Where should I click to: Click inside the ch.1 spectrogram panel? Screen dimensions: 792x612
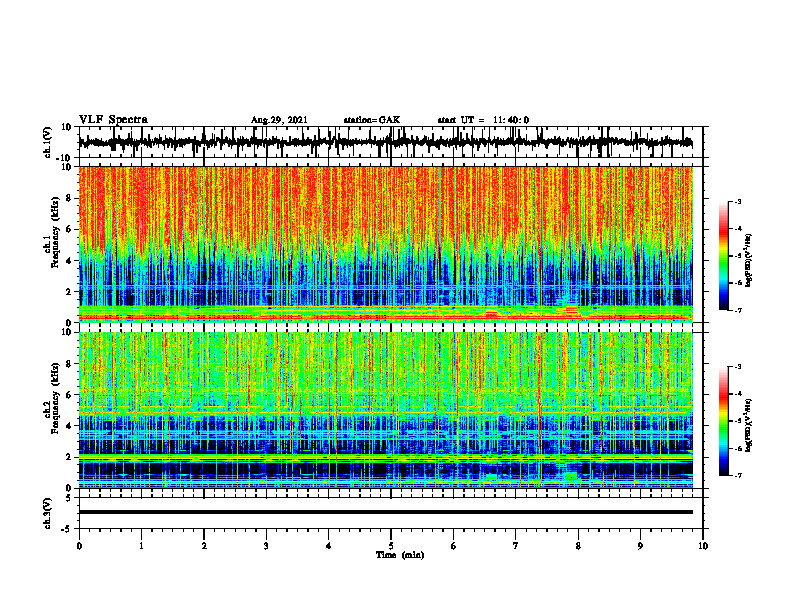[385, 244]
